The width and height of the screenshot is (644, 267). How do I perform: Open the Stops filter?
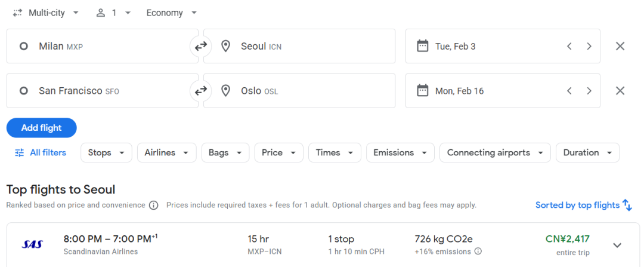tap(106, 153)
